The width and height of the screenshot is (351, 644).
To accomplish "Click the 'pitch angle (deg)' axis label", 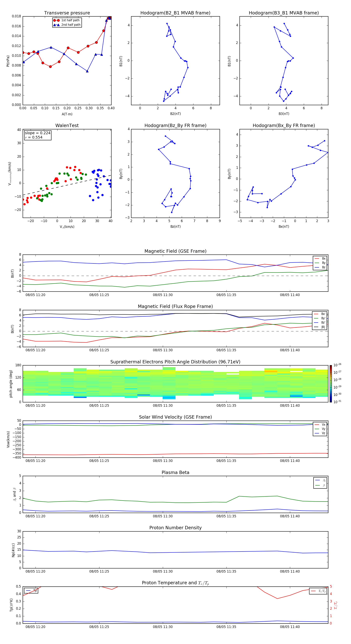I will click(11, 384).
